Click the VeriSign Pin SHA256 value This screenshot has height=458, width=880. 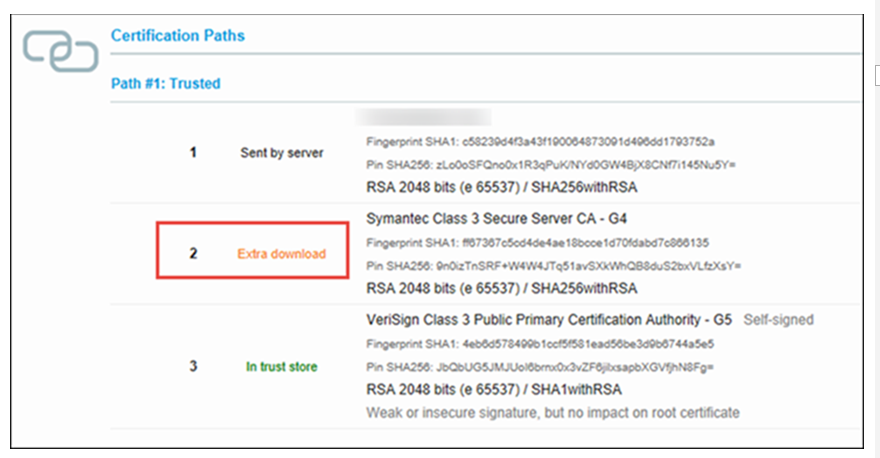click(x=575, y=368)
